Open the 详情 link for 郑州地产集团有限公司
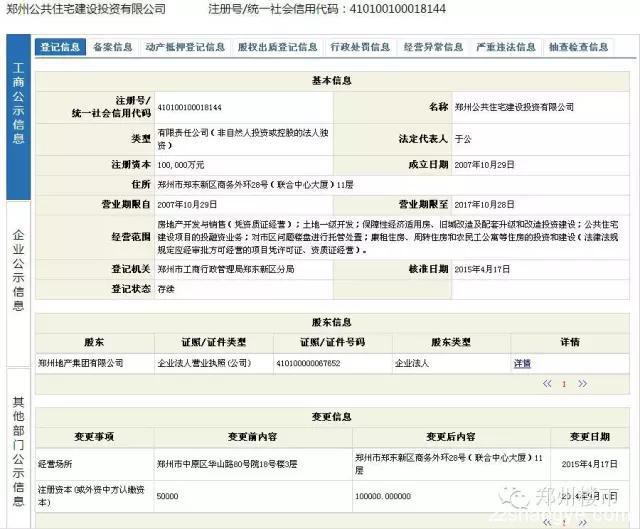Image resolution: width=640 pixels, height=529 pixels. (x=522, y=363)
